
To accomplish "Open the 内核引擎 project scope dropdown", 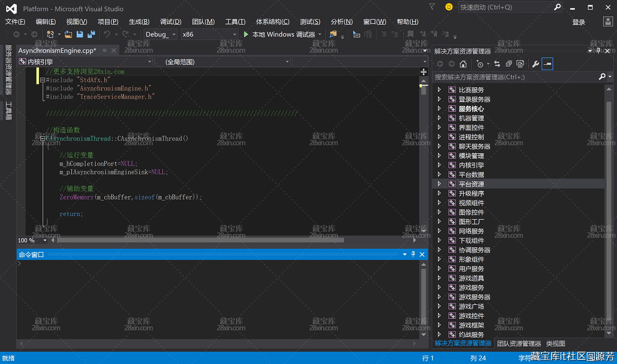I will pos(85,62).
